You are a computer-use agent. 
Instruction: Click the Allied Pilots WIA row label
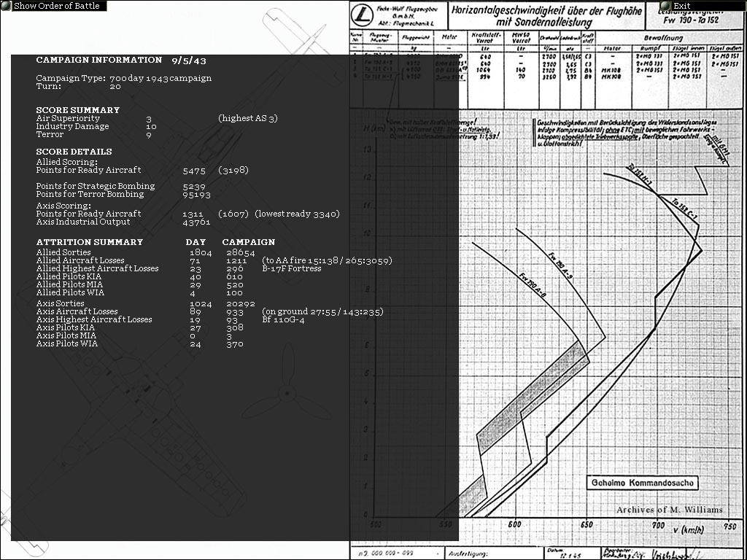point(70,292)
